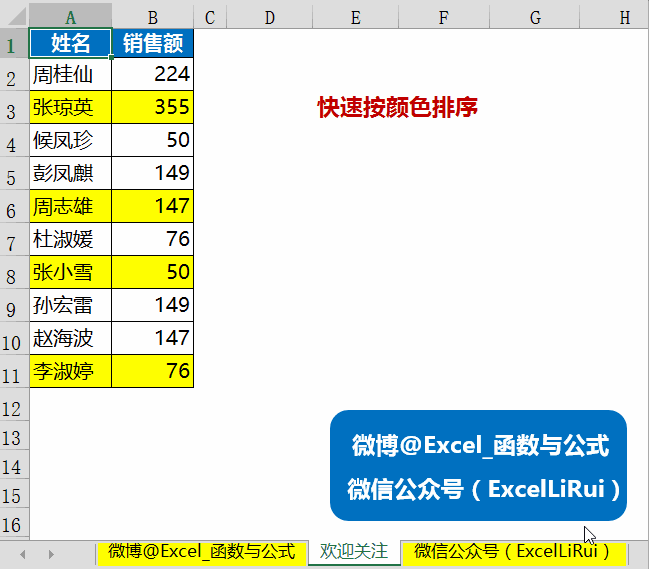Select column H header
The width and height of the screenshot is (649, 569).
click(614, 17)
